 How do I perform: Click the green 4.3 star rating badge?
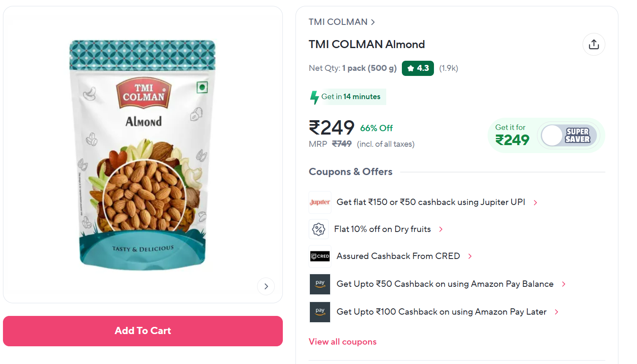(417, 68)
